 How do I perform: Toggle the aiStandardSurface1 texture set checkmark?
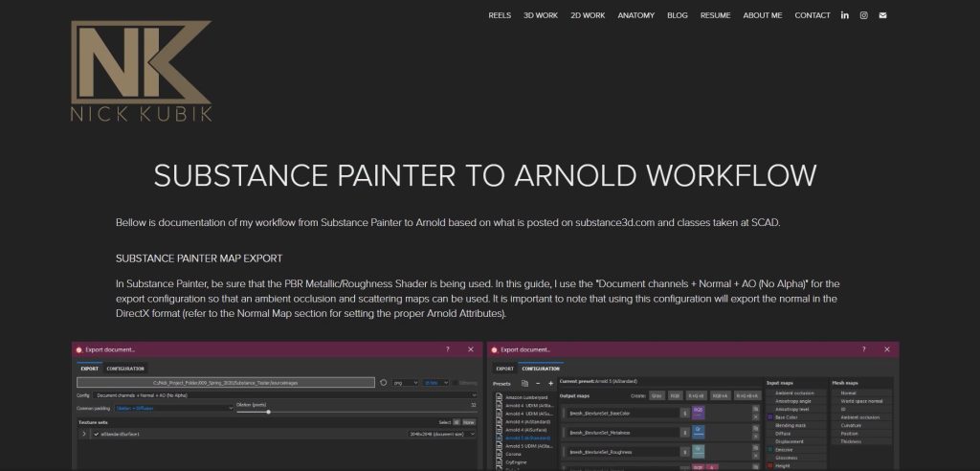tap(97, 434)
